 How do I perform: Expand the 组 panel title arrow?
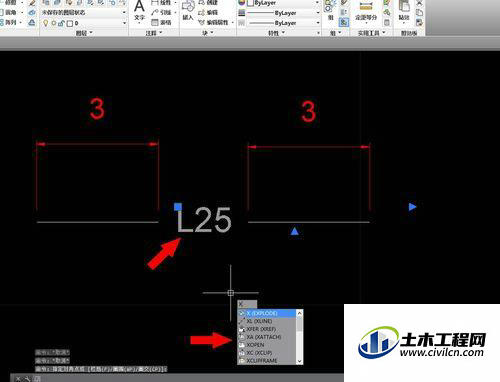coord(340,33)
